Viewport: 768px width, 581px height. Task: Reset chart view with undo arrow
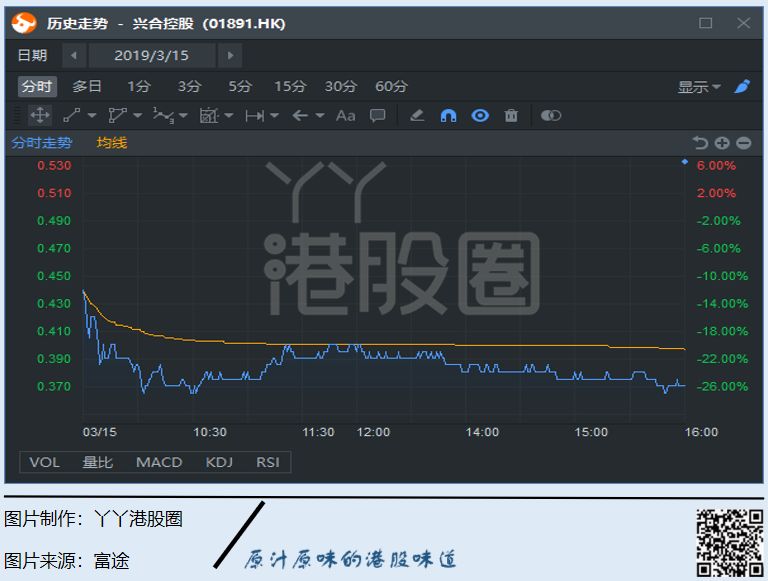(x=700, y=143)
